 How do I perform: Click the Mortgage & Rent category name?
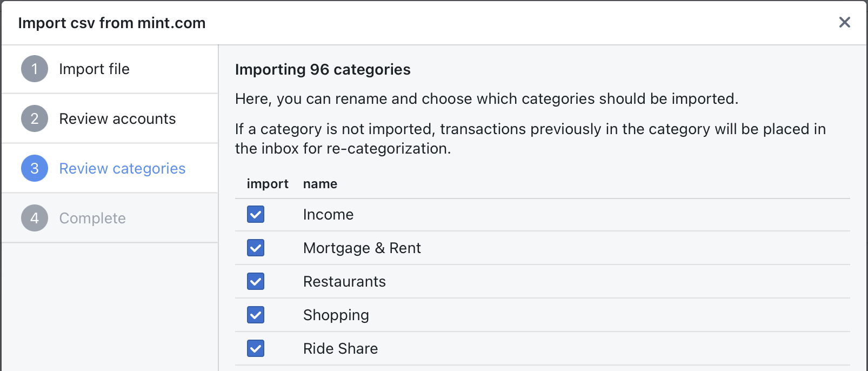362,248
